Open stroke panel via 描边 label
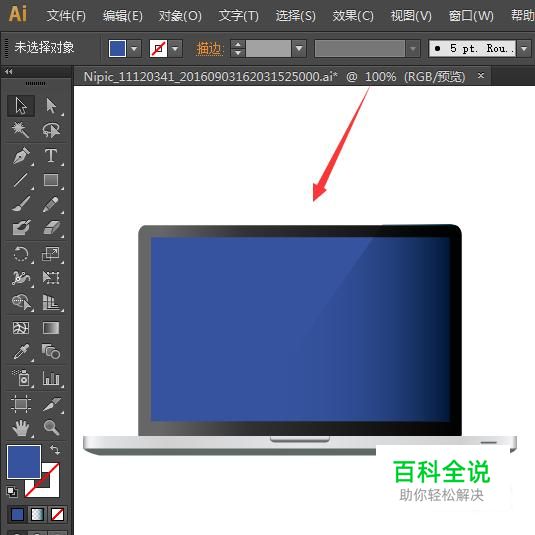Screen dimensions: 535x535 209,48
